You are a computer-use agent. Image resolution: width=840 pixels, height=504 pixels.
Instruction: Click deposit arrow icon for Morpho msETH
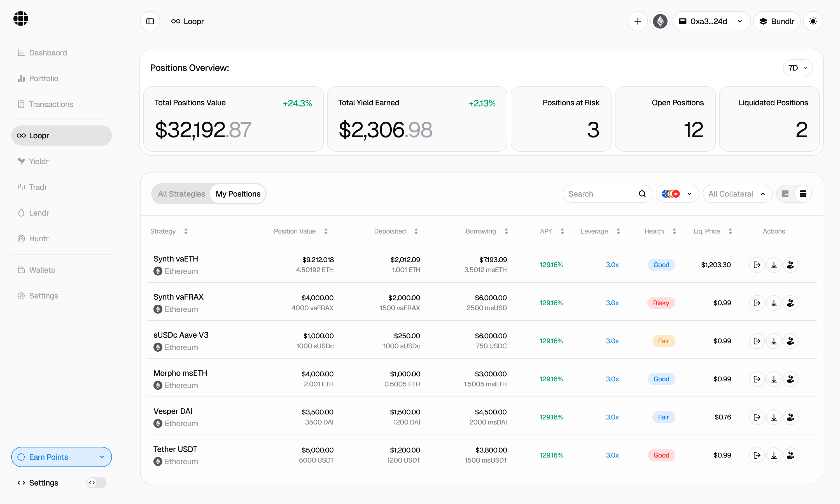(774, 379)
